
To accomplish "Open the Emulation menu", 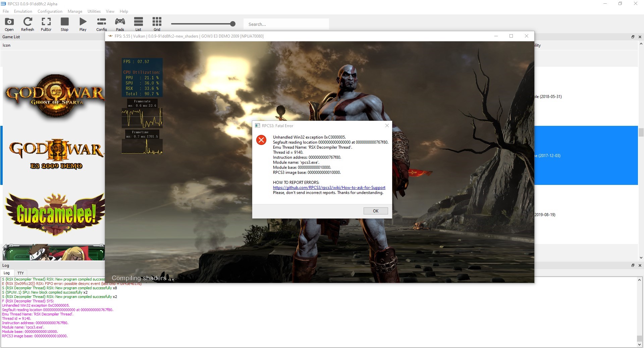I will pyautogui.click(x=23, y=11).
